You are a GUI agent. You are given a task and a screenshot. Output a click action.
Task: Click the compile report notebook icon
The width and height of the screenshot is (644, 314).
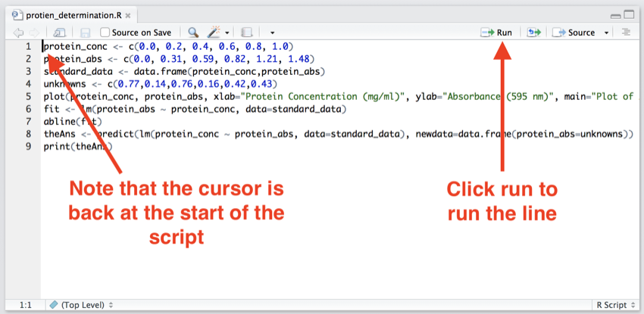[245, 33]
